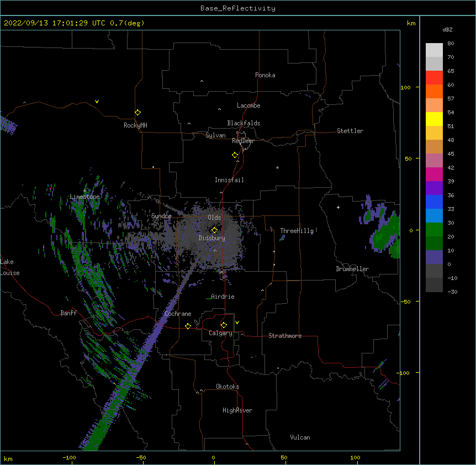Select the red 65 dBZ legend swatch
The width and height of the screenshot is (476, 465).
(434, 77)
